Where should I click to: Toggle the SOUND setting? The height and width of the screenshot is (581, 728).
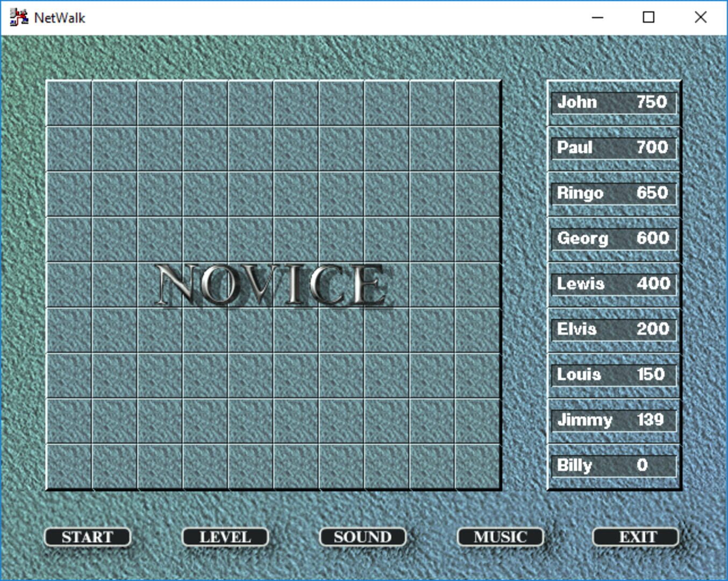pyautogui.click(x=362, y=536)
